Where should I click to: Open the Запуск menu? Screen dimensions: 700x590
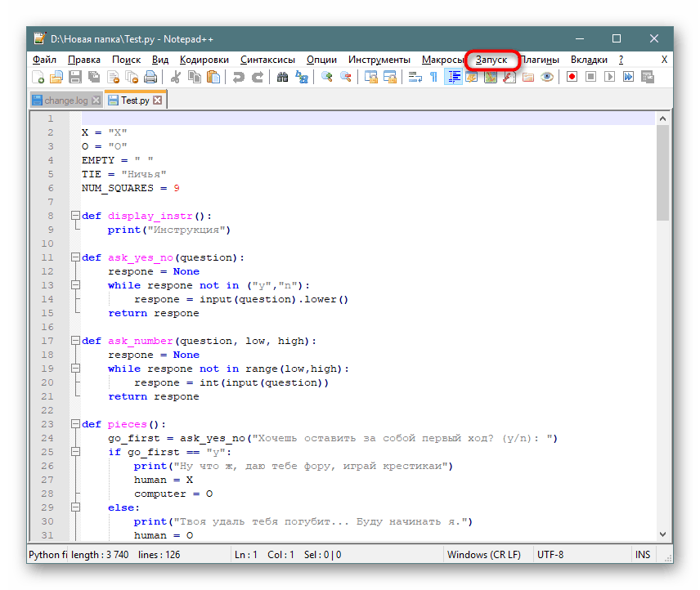click(x=491, y=60)
